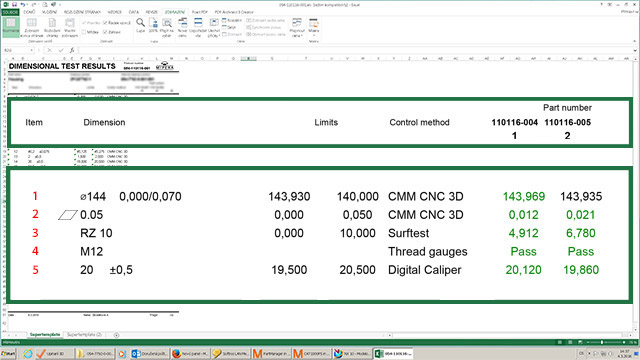Switch to Page Break Preview icon in status bar

[580, 342]
